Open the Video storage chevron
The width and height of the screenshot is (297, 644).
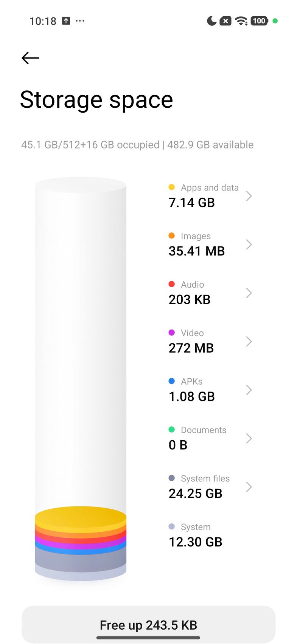(x=249, y=341)
